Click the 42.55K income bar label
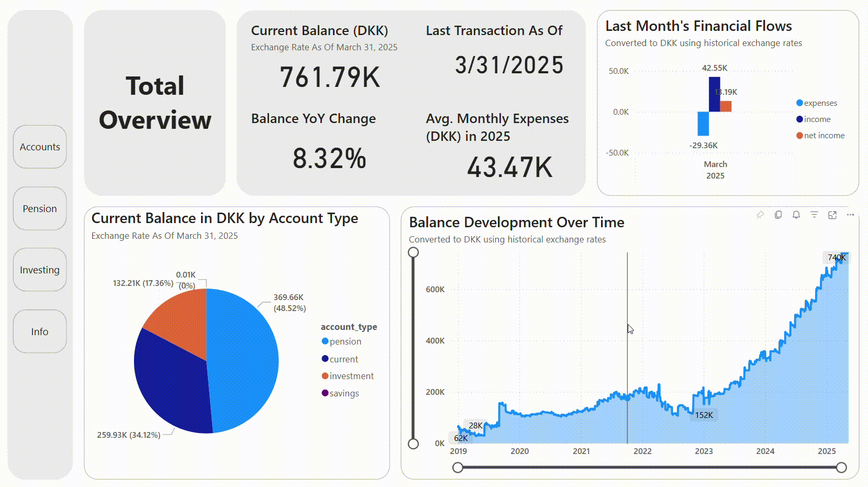 tap(715, 68)
